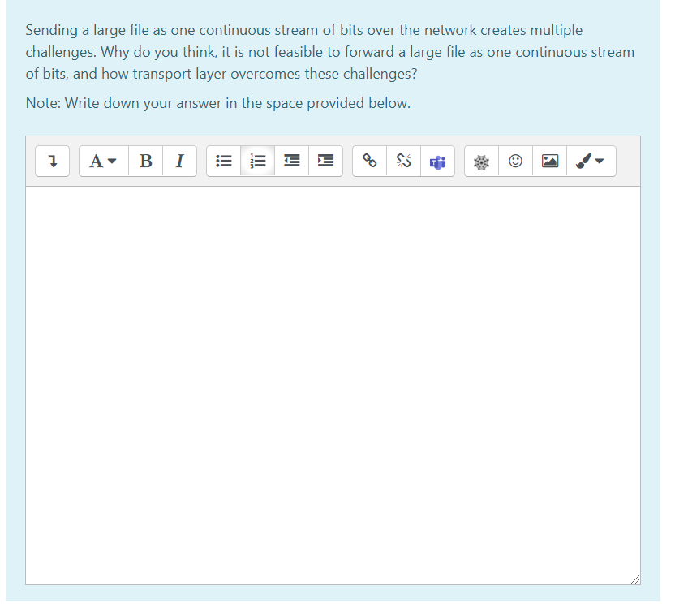Click inside the answer text area
The width and height of the screenshot is (675, 616).
click(333, 381)
